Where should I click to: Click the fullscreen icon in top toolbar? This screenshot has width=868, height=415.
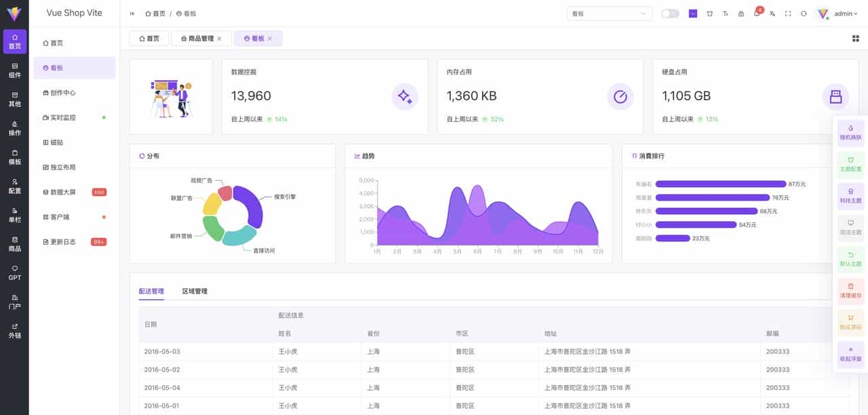pyautogui.click(x=788, y=14)
